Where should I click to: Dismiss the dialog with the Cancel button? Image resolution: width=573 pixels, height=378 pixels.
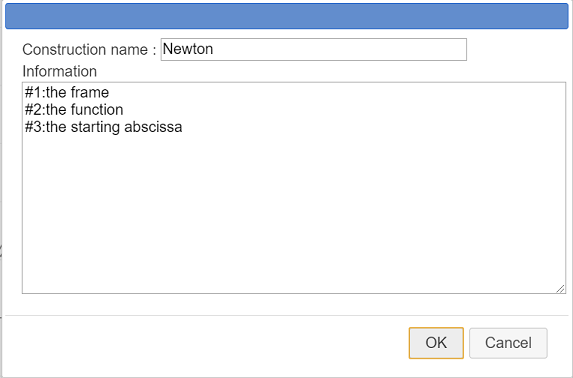(x=508, y=343)
